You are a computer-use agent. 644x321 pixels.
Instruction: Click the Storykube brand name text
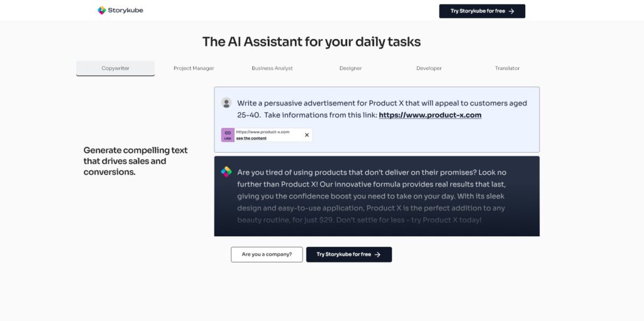point(126,10)
